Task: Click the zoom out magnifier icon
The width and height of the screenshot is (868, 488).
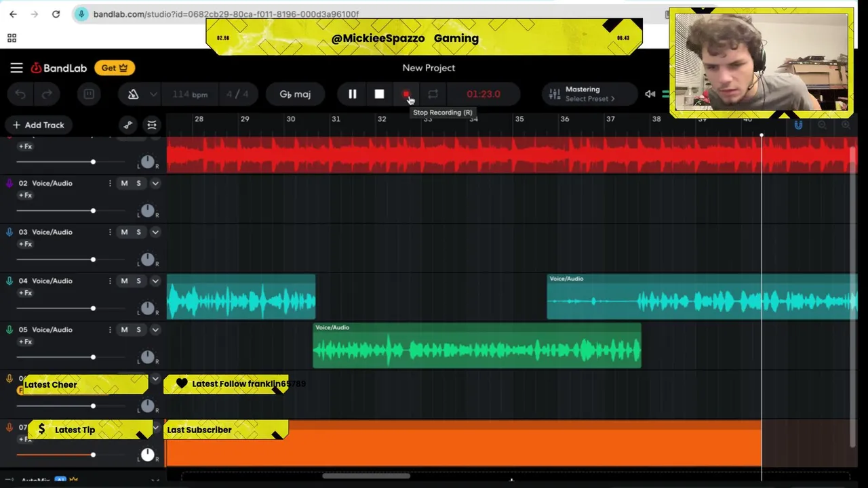Action: coord(822,125)
